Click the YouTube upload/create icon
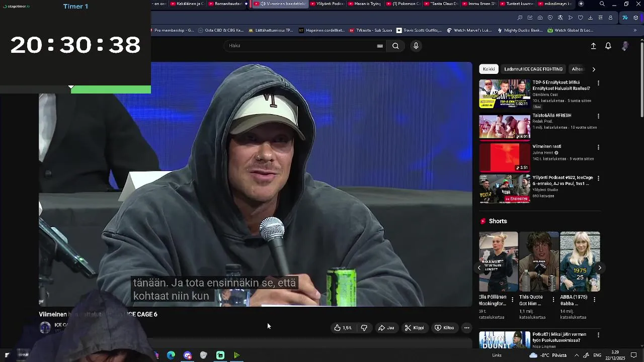Image resolution: width=644 pixels, height=362 pixels. tap(593, 46)
